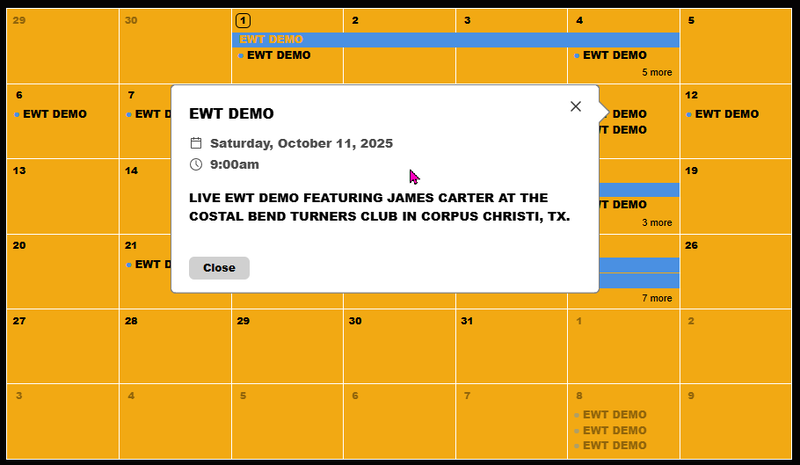
Task: Select today's highlighted date number 1
Action: [243, 20]
